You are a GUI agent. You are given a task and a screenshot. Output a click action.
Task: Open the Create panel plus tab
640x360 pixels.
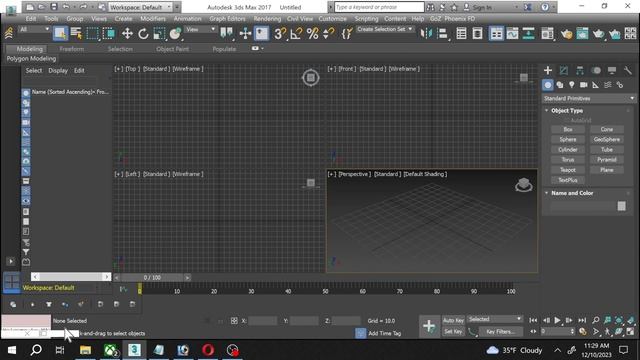point(548,70)
